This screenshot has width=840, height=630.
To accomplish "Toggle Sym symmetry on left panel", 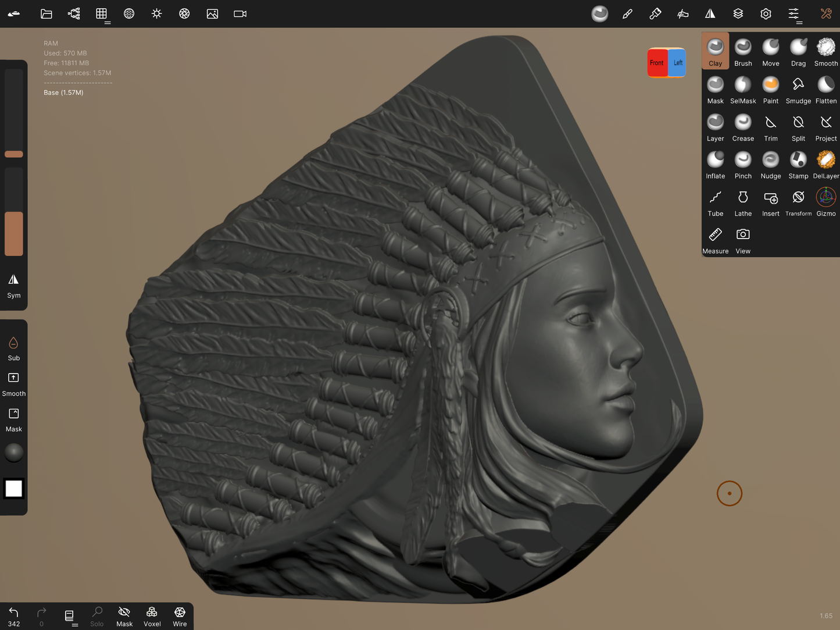I will pos(14,286).
